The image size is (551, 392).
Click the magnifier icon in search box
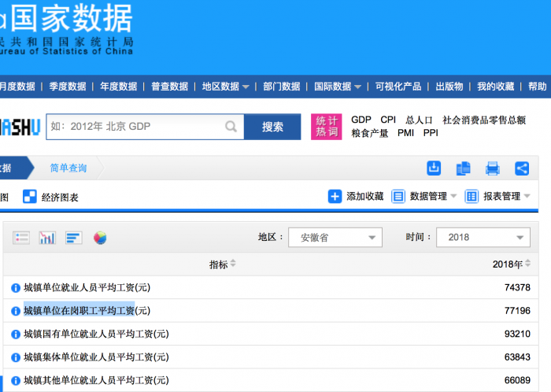231,126
